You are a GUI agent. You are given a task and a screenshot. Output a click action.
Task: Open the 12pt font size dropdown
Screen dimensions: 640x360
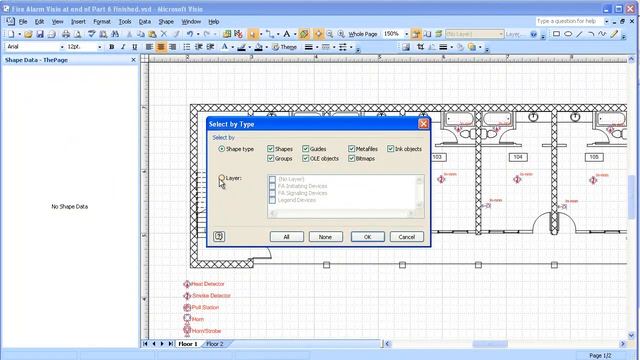pyautogui.click(x=100, y=47)
